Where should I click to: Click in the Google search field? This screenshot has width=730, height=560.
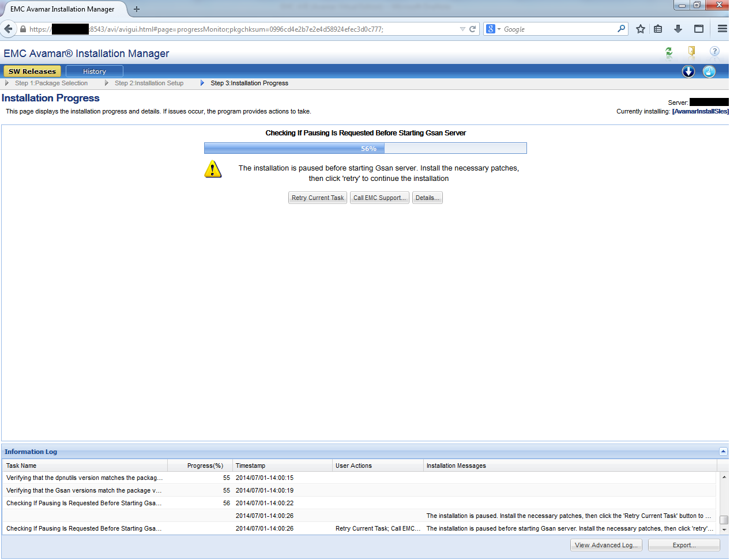point(558,29)
